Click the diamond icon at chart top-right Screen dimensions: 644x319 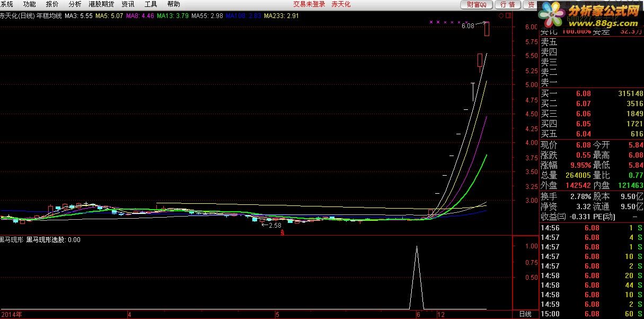pos(500,15)
